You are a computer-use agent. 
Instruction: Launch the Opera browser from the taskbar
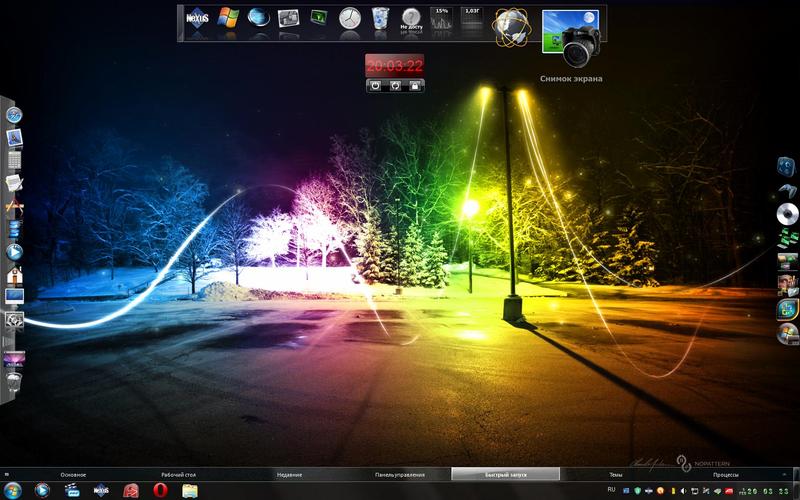160,490
